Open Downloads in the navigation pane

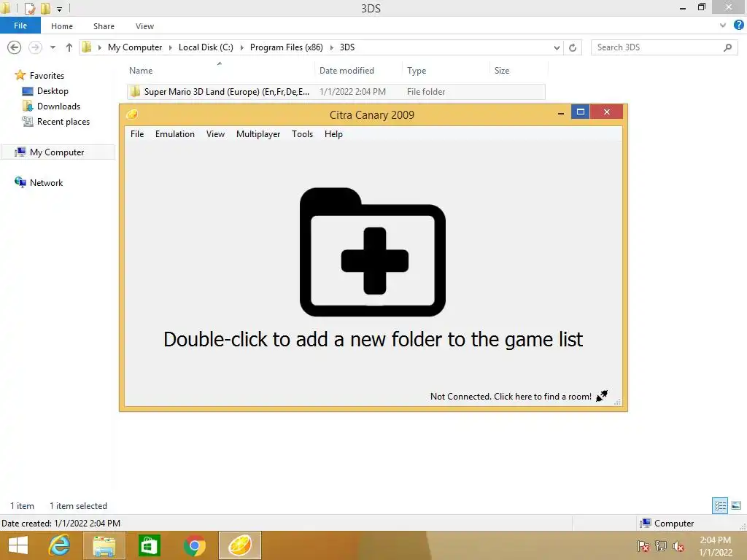point(58,106)
